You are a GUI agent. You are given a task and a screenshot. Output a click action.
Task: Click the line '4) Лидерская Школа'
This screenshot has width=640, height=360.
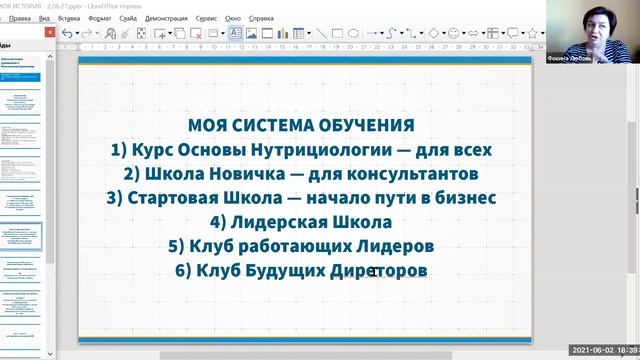coord(301,222)
